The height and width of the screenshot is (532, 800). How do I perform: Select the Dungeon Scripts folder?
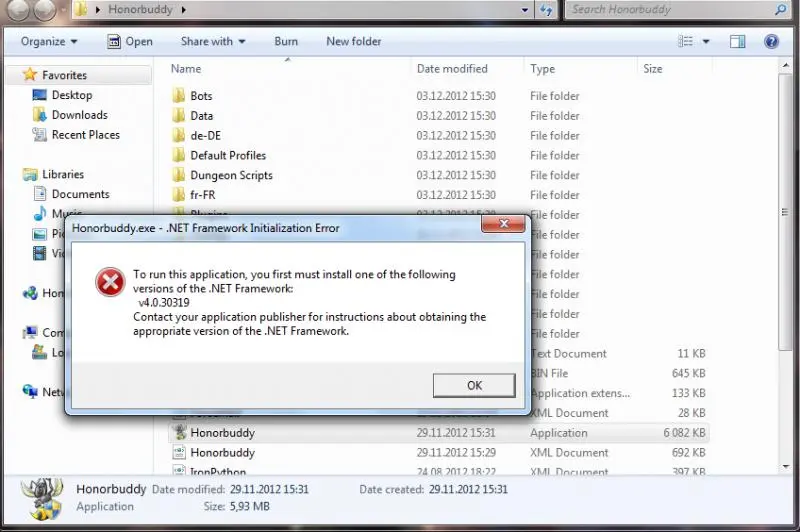click(231, 175)
